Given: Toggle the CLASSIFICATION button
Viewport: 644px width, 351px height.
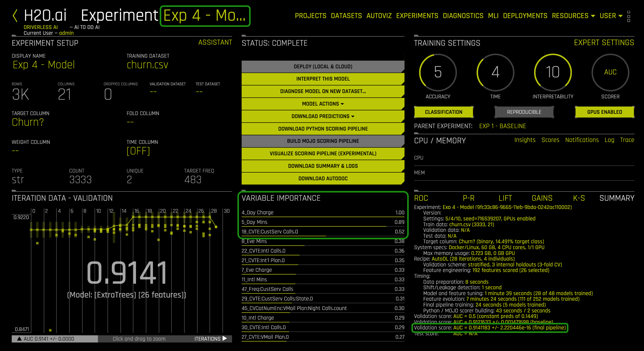Looking at the screenshot, I should click(x=444, y=112).
